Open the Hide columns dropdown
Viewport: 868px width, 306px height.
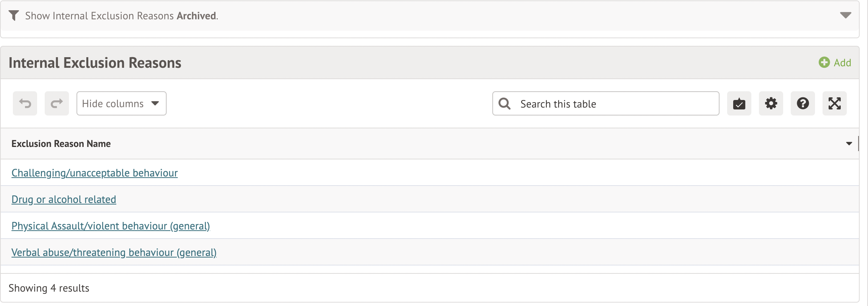click(121, 103)
